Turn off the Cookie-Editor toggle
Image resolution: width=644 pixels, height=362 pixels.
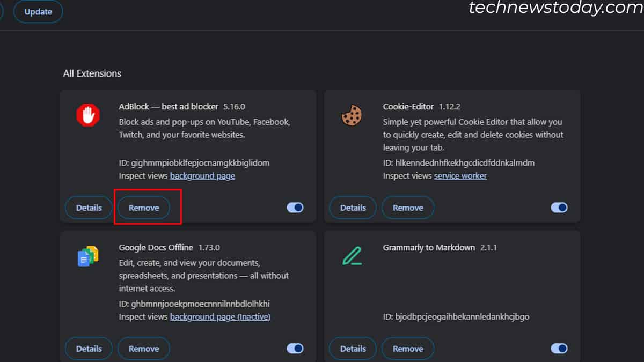pos(559,208)
